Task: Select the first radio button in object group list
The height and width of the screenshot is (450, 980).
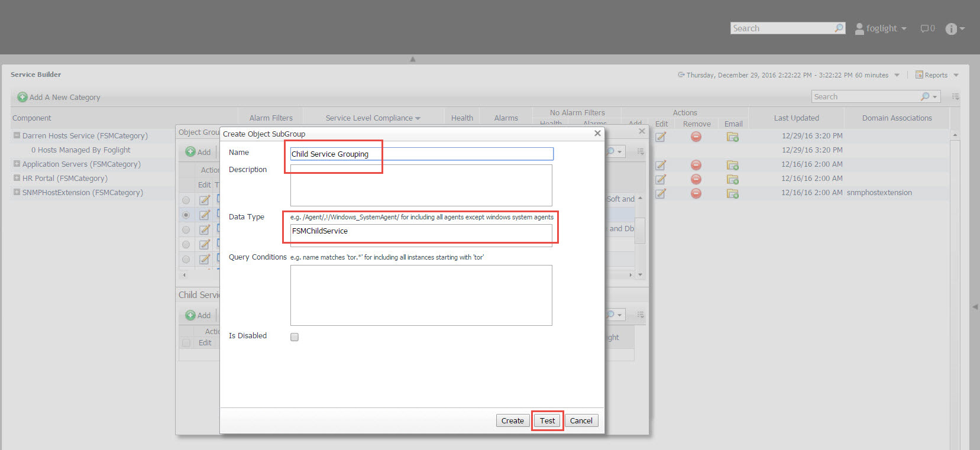Action: [186, 200]
